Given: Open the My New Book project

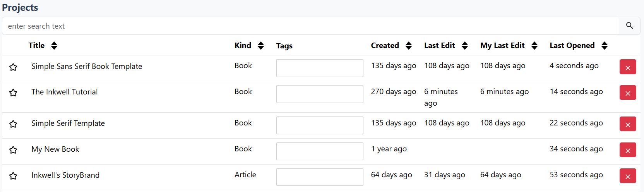Looking at the screenshot, I should click(x=55, y=149).
